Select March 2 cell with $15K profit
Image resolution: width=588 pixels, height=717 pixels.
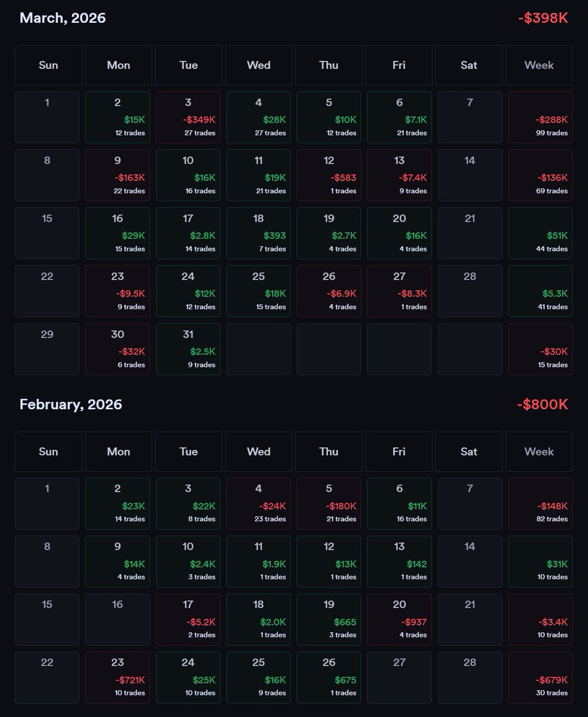(x=118, y=117)
